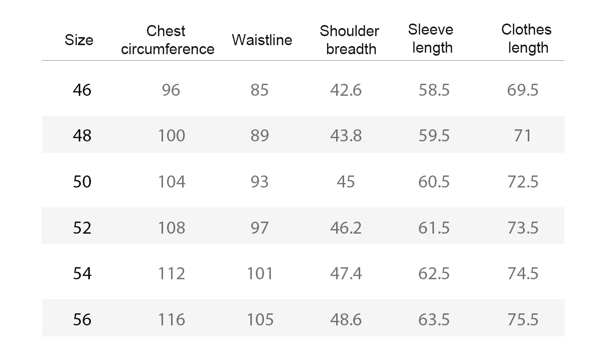Select shoulder breadth value 42.6

point(346,90)
